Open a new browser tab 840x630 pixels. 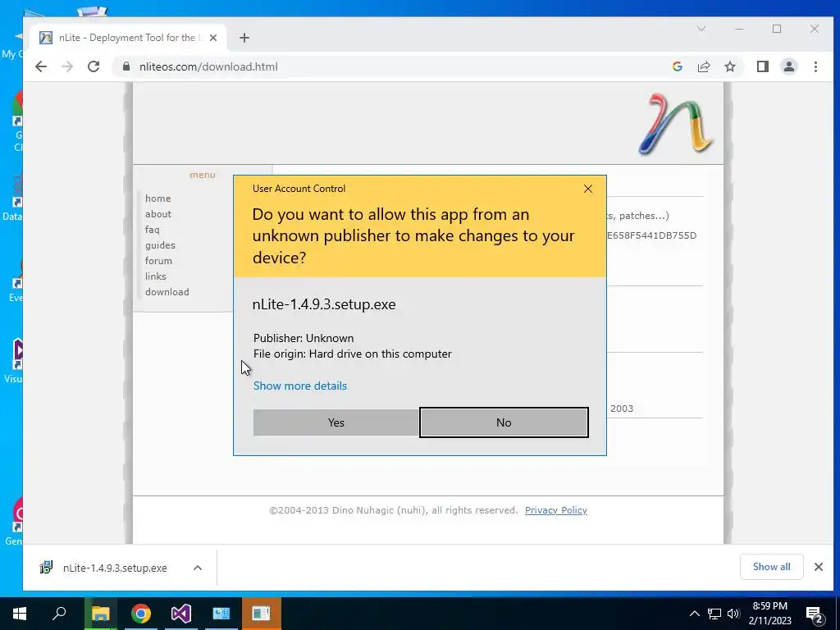(x=244, y=38)
